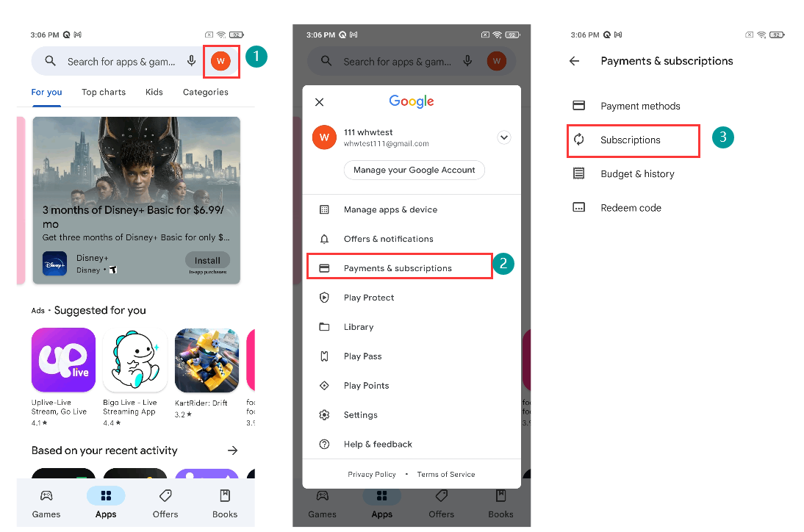Switch to the Kids tab

click(x=154, y=93)
